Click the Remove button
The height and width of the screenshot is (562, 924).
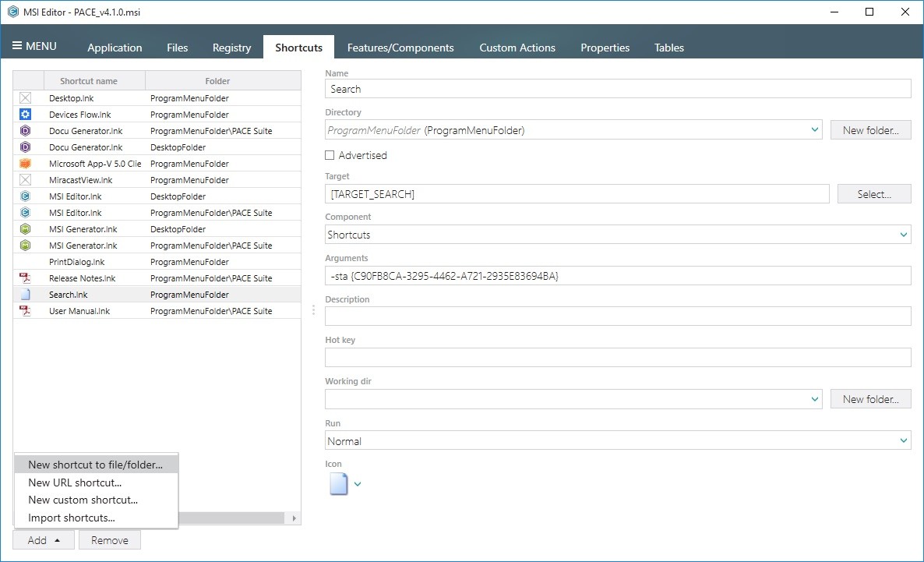110,540
